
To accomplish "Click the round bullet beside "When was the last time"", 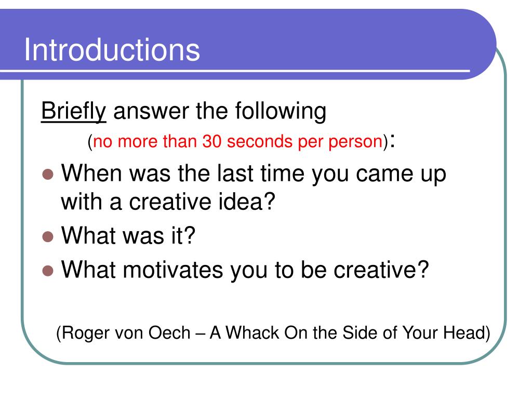I will [x=48, y=175].
